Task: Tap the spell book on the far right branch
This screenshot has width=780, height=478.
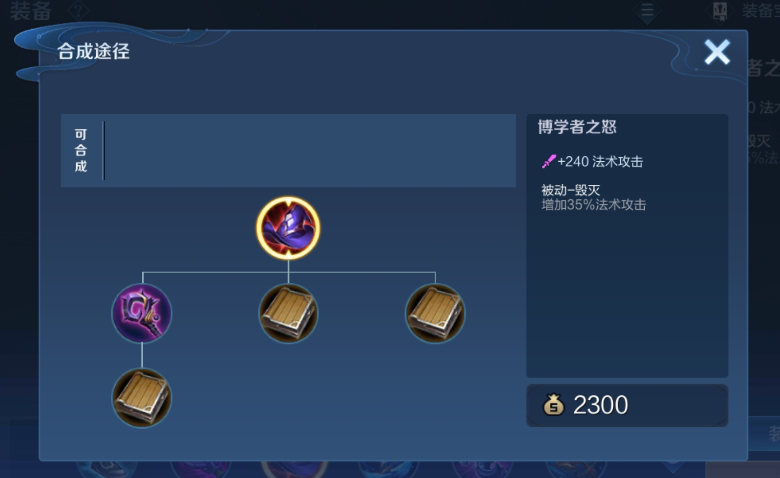Action: coord(435,313)
